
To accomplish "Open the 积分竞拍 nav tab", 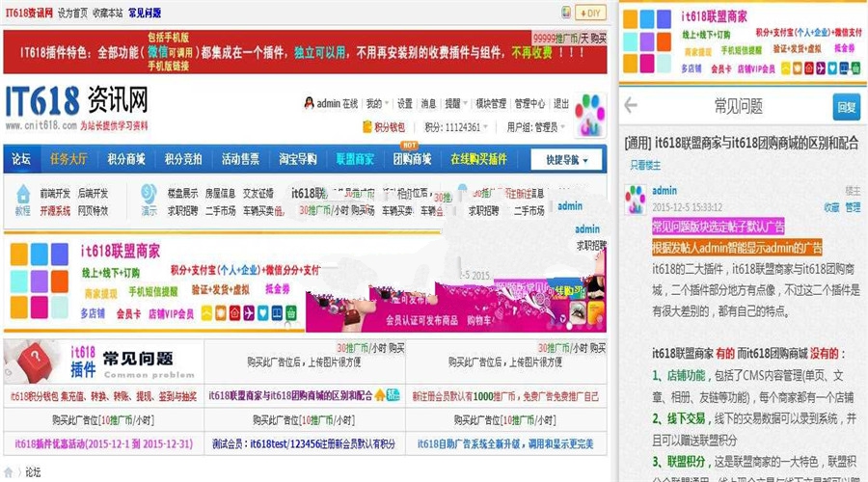I will click(x=183, y=159).
